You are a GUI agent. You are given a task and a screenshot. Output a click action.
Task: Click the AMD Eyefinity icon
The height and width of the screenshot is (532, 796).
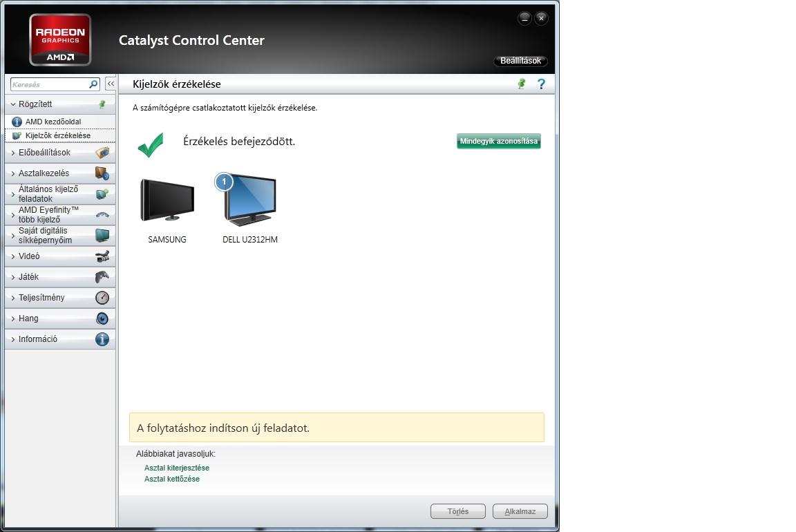(102, 215)
